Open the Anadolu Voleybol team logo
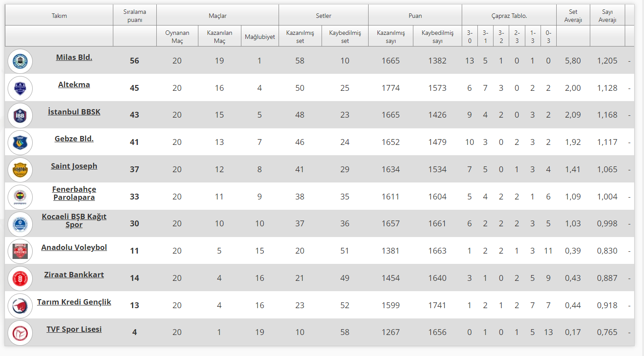The width and height of the screenshot is (644, 356). [x=20, y=251]
